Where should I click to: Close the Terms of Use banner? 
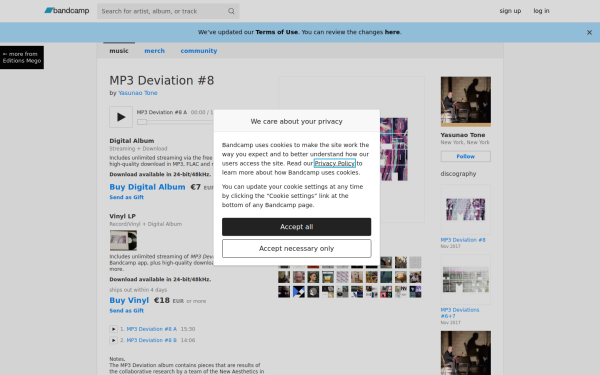coord(589,33)
